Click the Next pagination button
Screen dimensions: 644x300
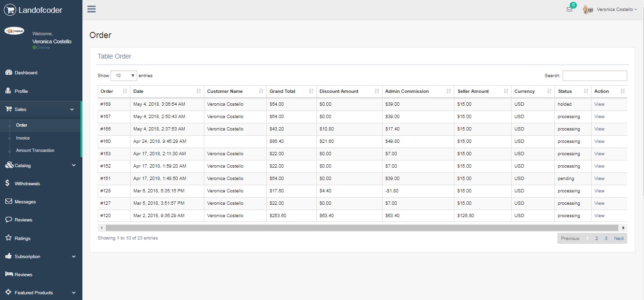pyautogui.click(x=618, y=239)
